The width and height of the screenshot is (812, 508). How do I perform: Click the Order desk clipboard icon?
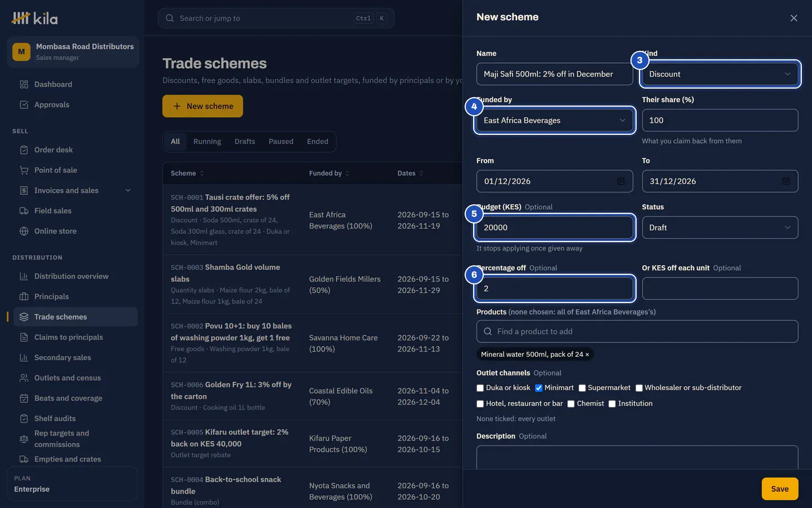pos(24,150)
